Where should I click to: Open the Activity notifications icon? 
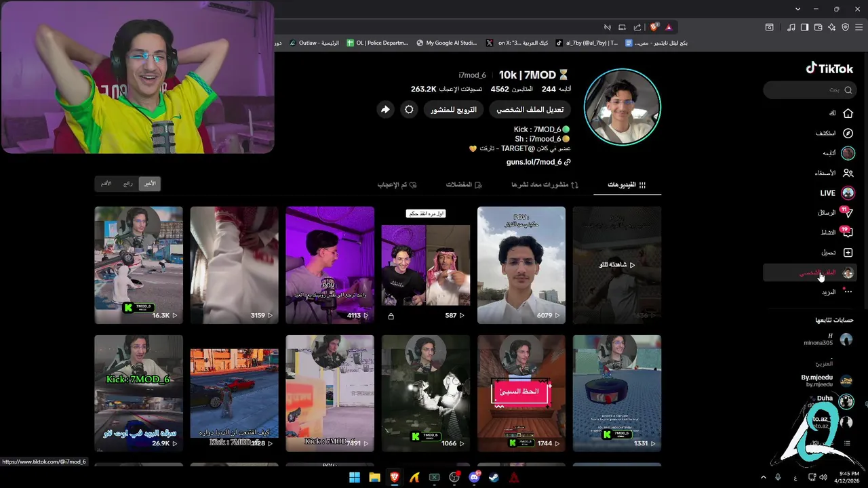pyautogui.click(x=847, y=232)
